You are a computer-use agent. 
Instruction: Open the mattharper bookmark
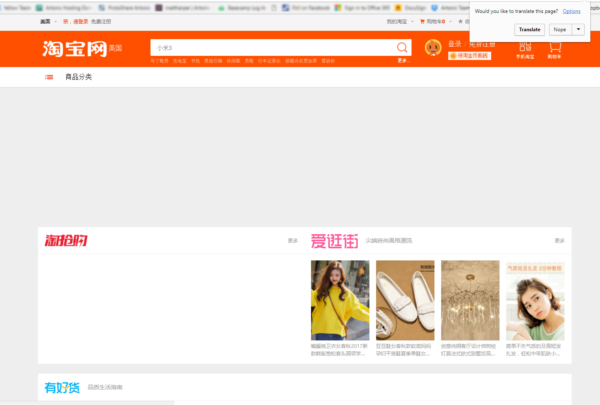point(183,8)
